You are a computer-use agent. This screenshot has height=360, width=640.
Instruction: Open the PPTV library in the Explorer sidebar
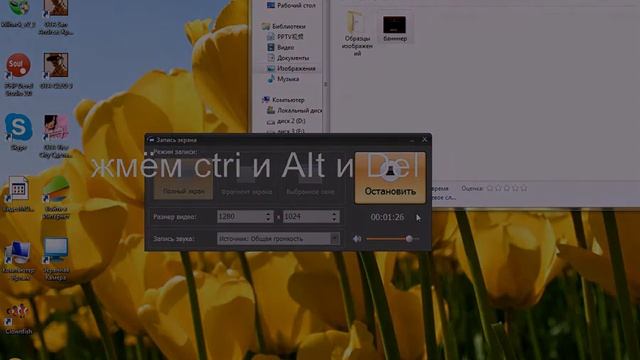pyautogui.click(x=285, y=37)
